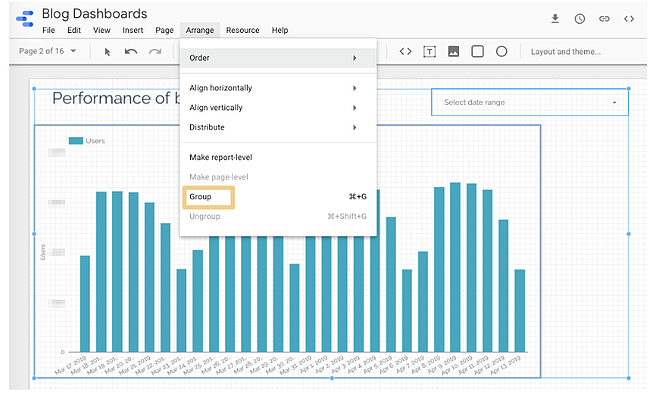
Task: Open the Select date range dropdown
Action: pyautogui.click(x=529, y=102)
